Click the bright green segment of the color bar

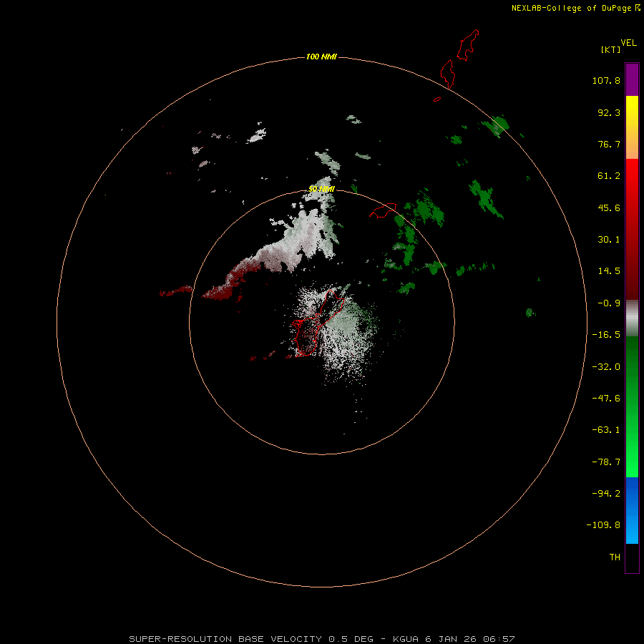tap(632, 406)
